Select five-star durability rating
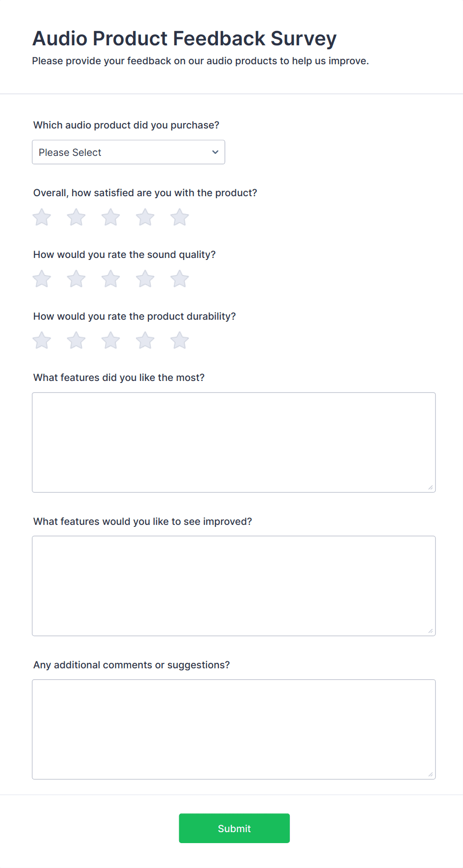This screenshot has height=868, width=463. [179, 340]
